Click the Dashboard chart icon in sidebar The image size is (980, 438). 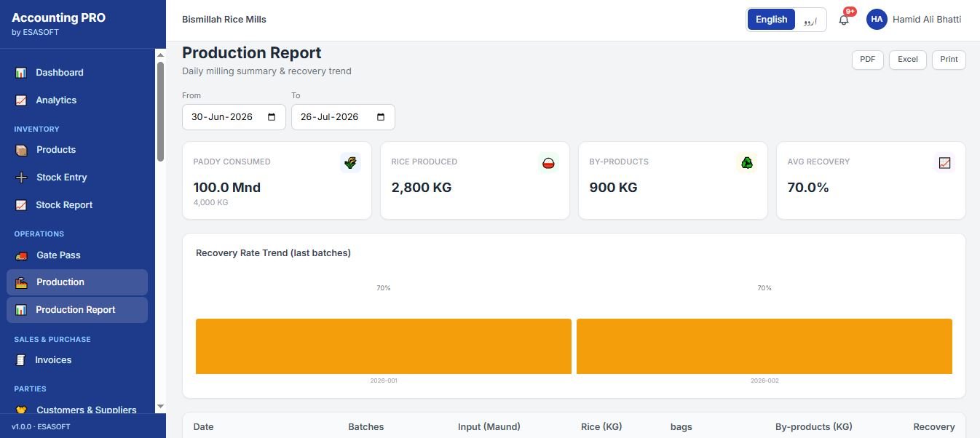pyautogui.click(x=21, y=73)
